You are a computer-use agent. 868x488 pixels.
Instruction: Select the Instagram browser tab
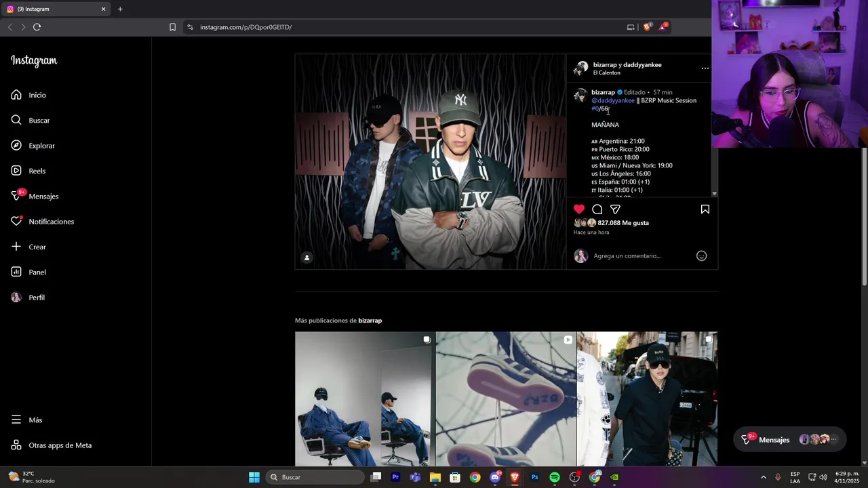coord(54,9)
